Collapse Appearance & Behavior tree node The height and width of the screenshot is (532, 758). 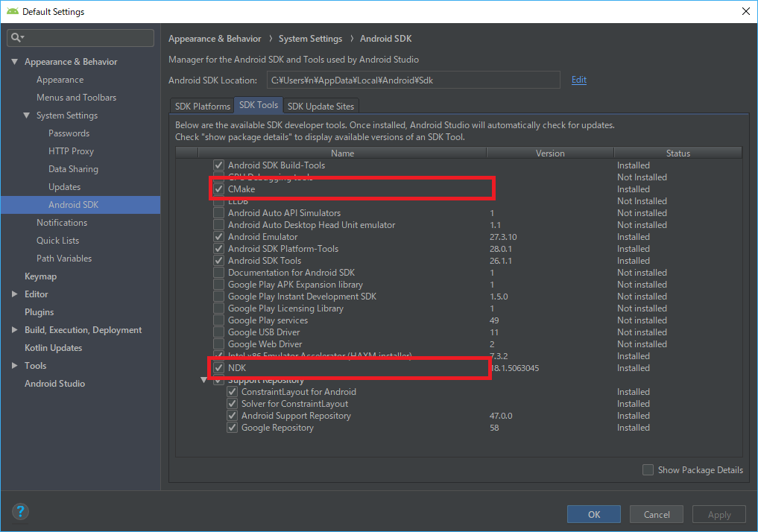14,62
